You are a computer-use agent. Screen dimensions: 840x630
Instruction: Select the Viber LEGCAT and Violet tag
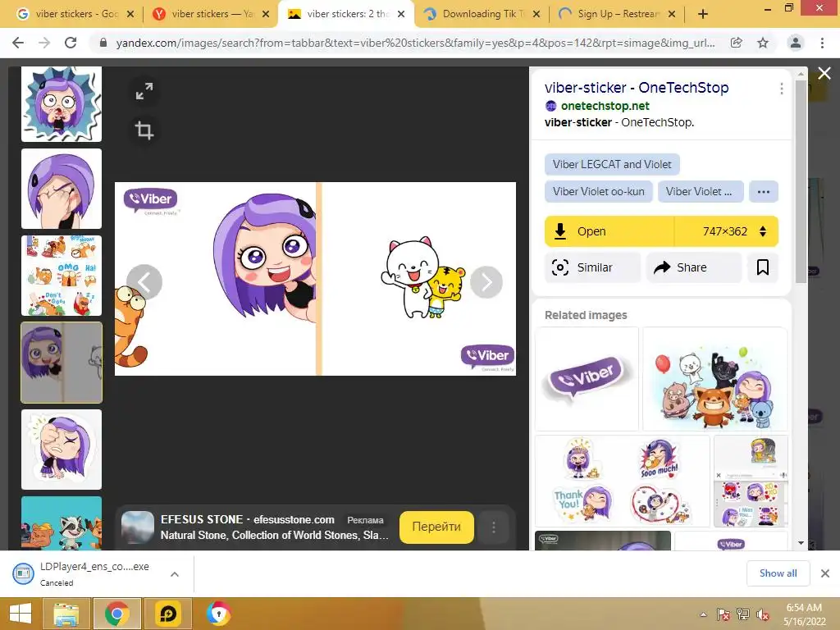[612, 164]
